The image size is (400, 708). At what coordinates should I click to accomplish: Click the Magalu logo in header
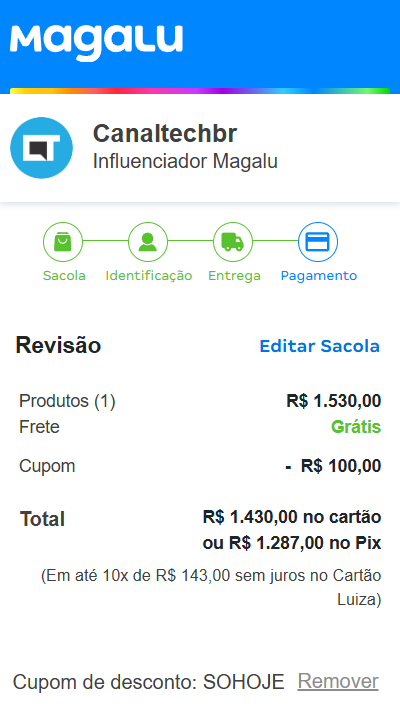pyautogui.click(x=96, y=42)
